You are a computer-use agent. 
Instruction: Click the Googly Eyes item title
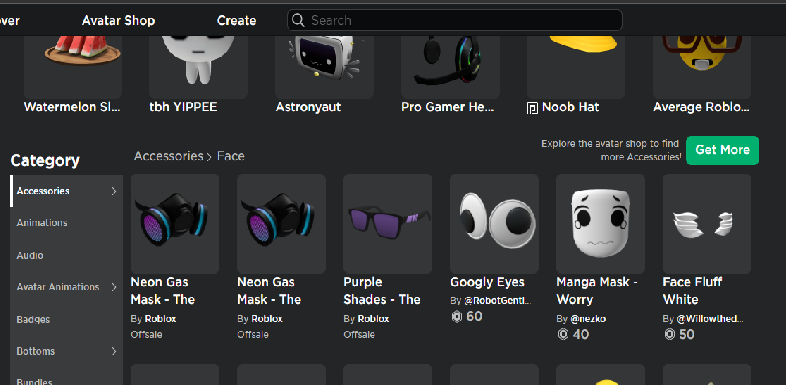[487, 282]
